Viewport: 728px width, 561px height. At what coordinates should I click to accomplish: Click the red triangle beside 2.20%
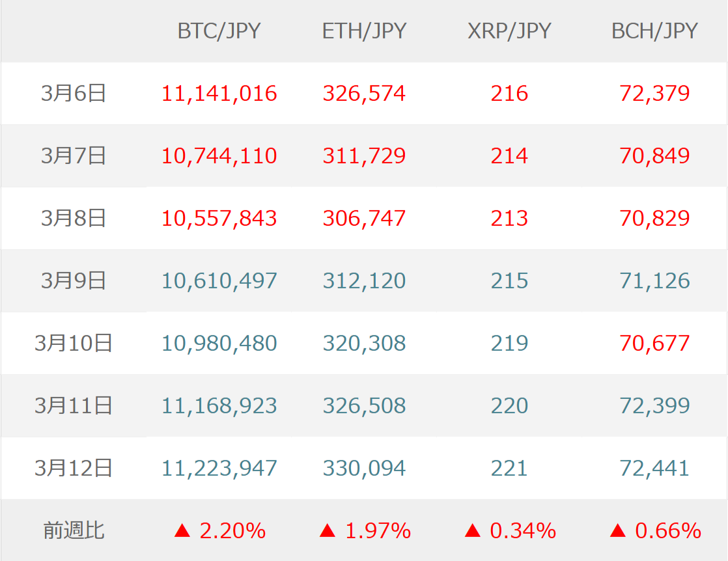[182, 532]
